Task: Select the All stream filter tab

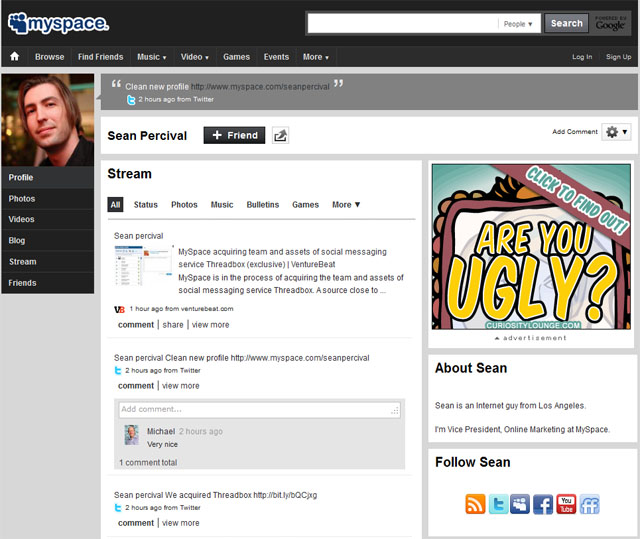Action: click(115, 204)
